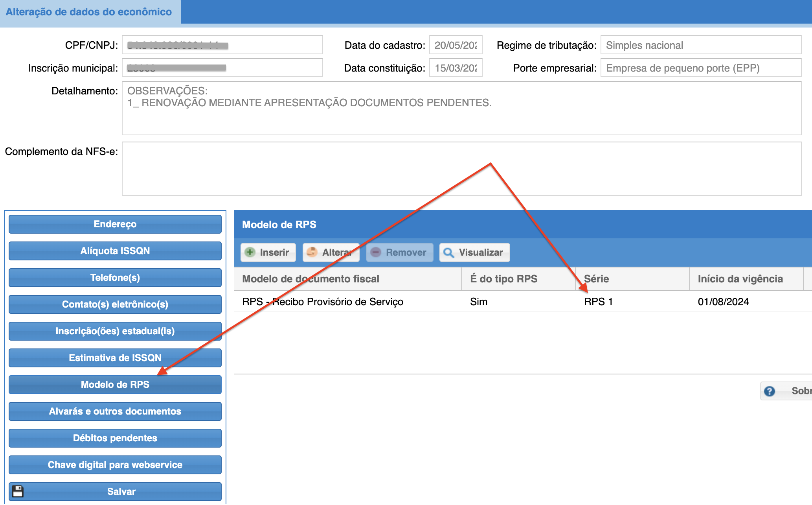This screenshot has width=812, height=505.
Task: Select Estimativa de ISSQN button
Action: [x=115, y=358]
